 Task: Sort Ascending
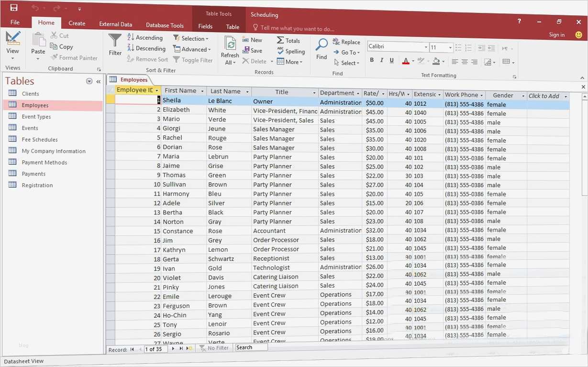click(145, 38)
